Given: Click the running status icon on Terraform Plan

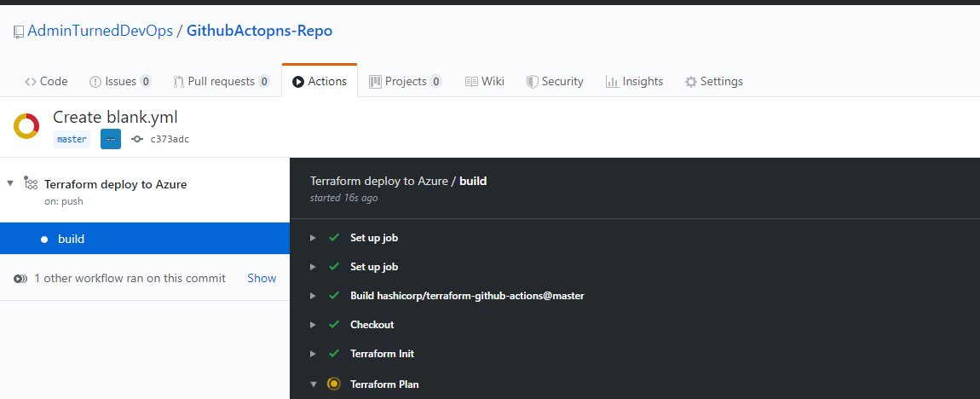Looking at the screenshot, I should [x=334, y=384].
